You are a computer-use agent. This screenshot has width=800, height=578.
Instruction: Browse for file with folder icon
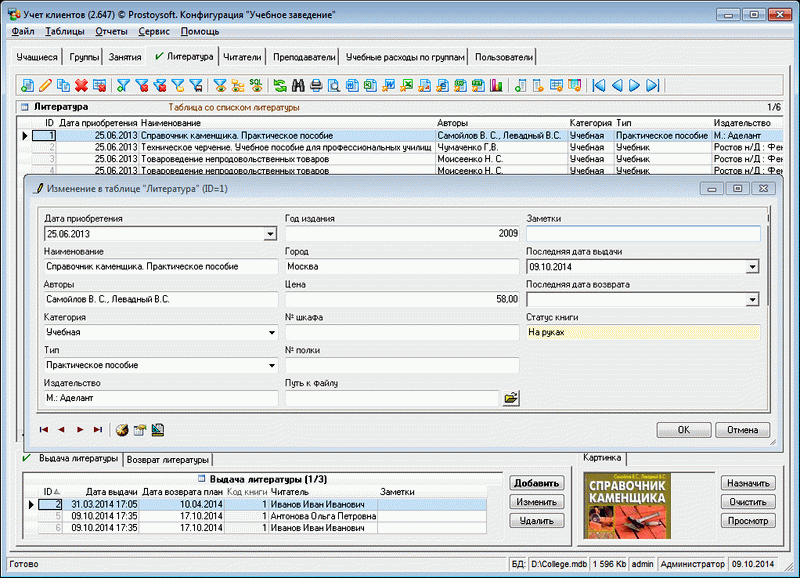(511, 398)
